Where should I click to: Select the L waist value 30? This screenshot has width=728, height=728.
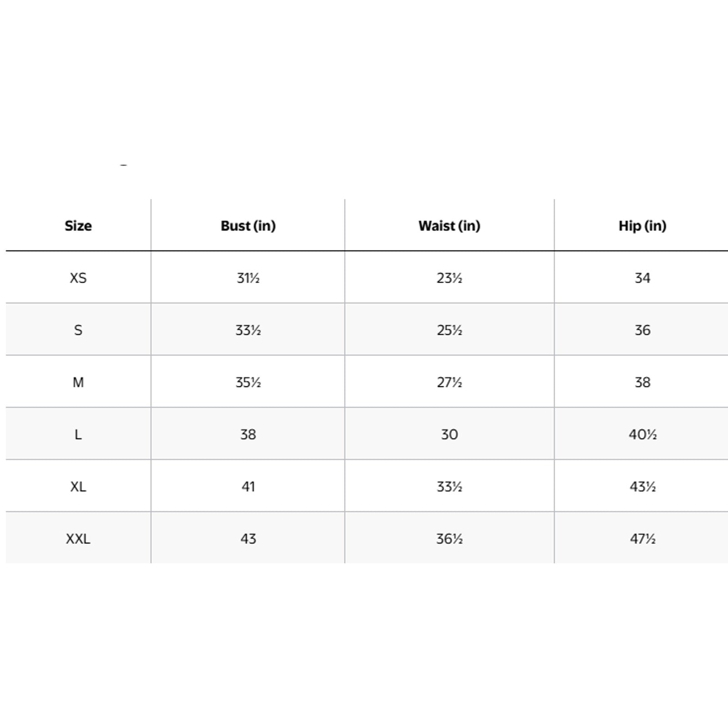click(449, 435)
